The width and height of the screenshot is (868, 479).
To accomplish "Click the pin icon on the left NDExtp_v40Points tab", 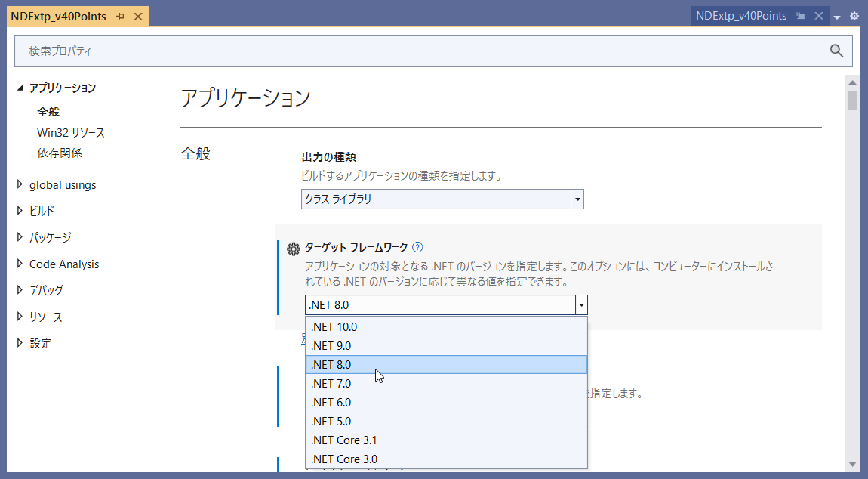I will (x=120, y=17).
